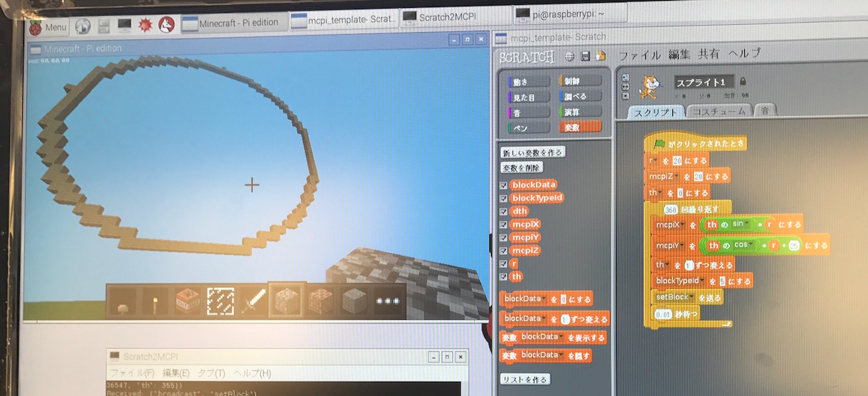
Task: Click the 360 repeat count field
Action: coord(672,209)
